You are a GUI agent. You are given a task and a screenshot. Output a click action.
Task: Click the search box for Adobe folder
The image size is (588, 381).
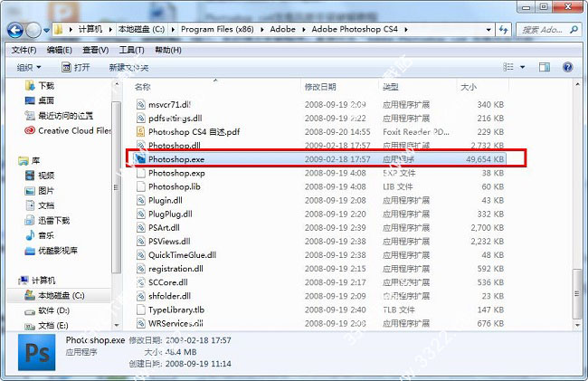click(547, 30)
